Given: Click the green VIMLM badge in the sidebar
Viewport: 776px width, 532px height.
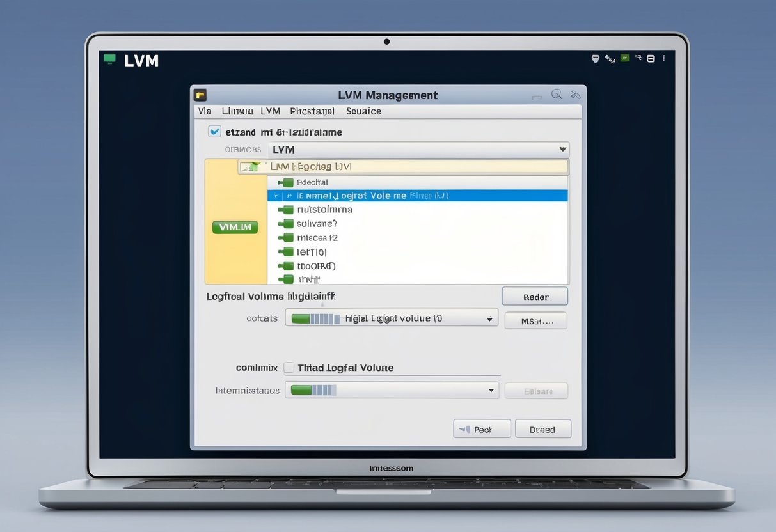Looking at the screenshot, I should pos(235,227).
